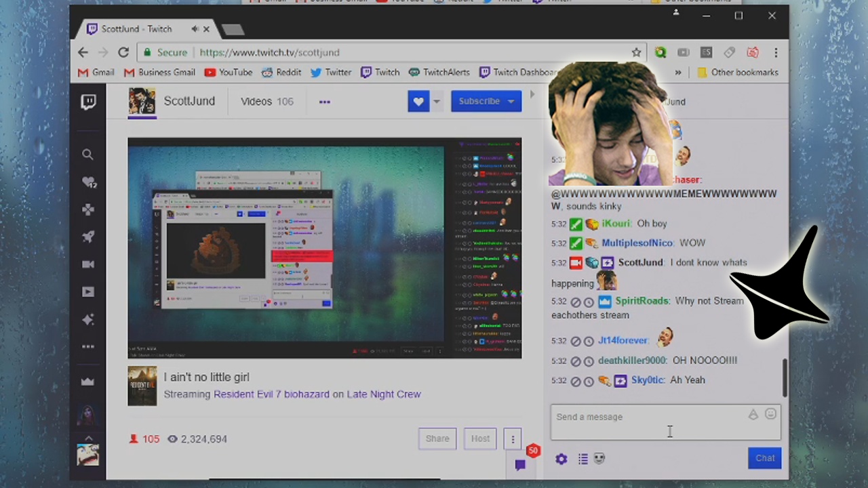Open Sky0tic's username in chat
The height and width of the screenshot is (488, 868).
[648, 380]
